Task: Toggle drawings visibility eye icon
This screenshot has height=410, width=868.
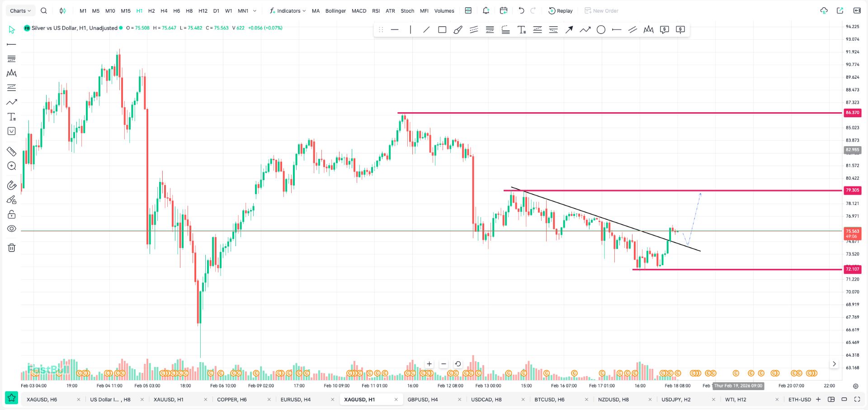Action: [12, 229]
